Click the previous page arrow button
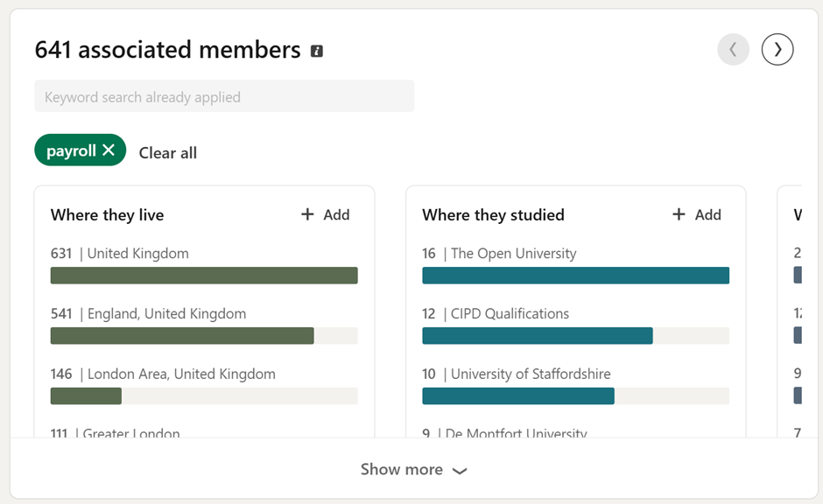 click(x=733, y=50)
